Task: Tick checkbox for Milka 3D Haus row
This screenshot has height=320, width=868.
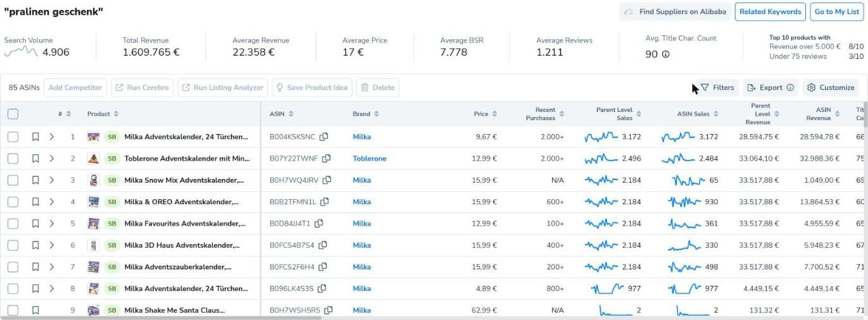Action: [x=13, y=245]
